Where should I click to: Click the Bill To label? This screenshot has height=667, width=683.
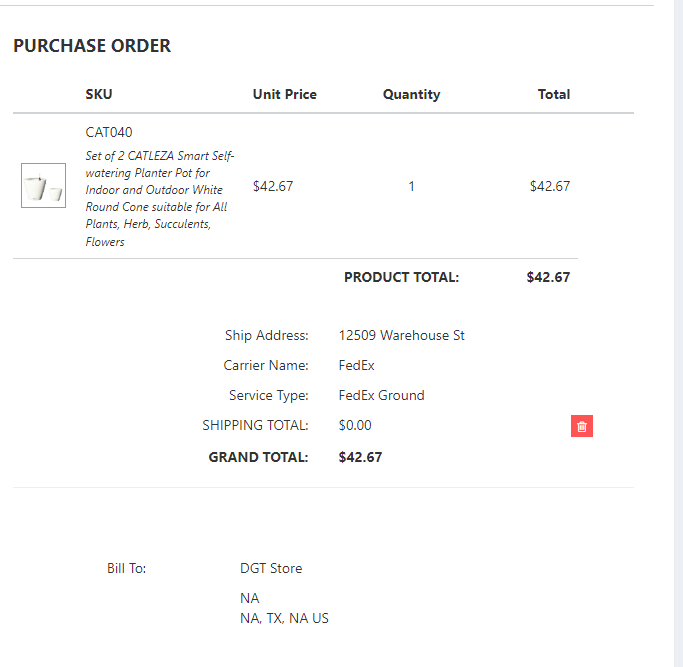(126, 568)
